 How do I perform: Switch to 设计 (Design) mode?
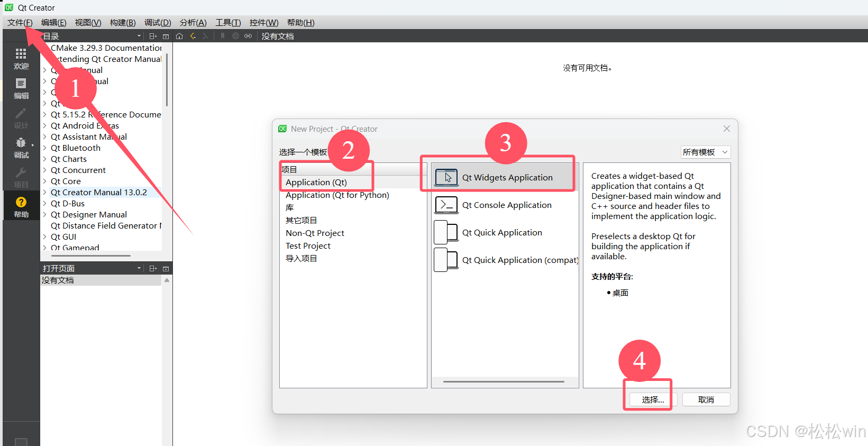tap(21, 119)
